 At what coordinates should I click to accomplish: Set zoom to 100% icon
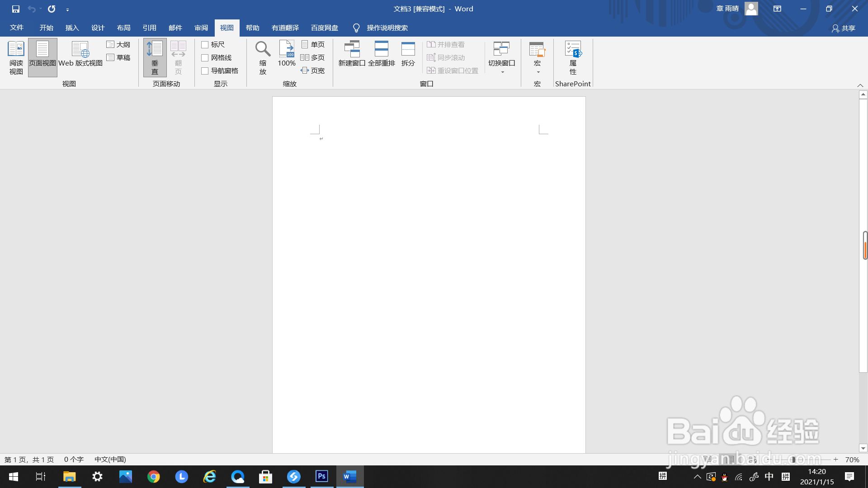pyautogui.click(x=287, y=49)
